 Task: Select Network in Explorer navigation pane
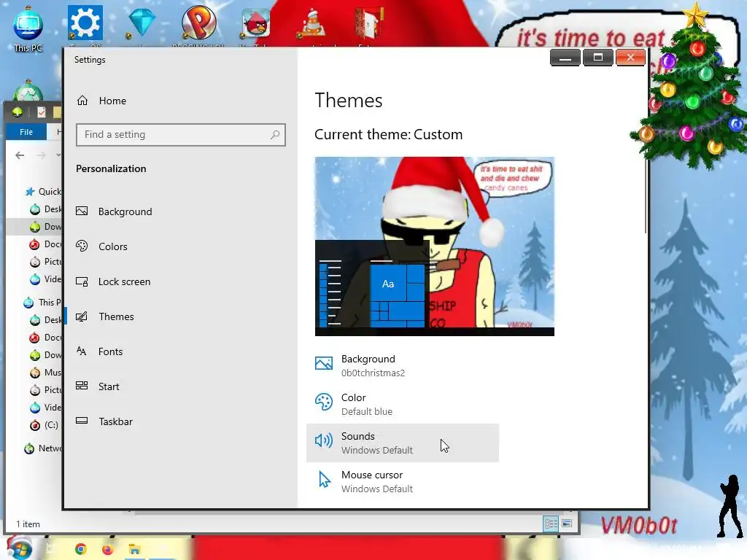(43, 448)
